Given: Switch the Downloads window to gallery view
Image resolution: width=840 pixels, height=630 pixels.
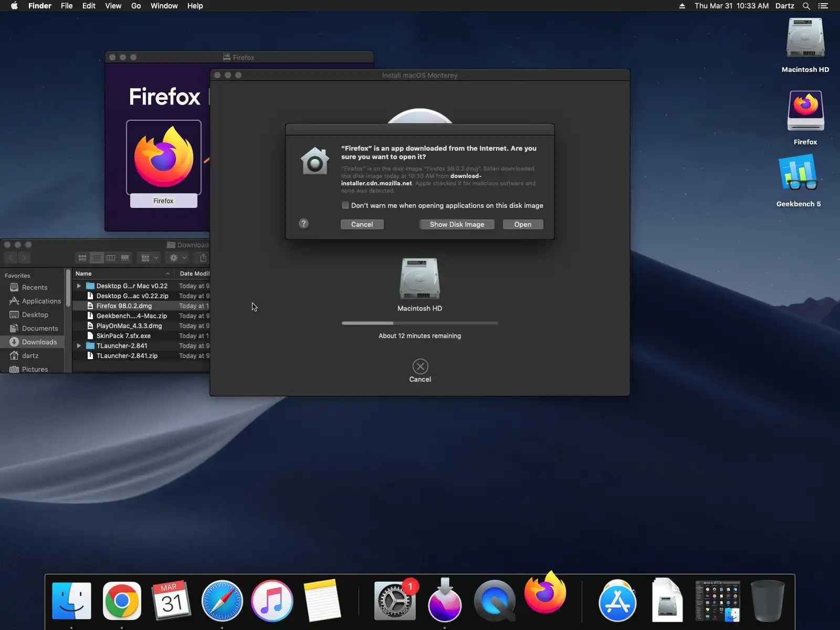Looking at the screenshot, I should point(125,258).
